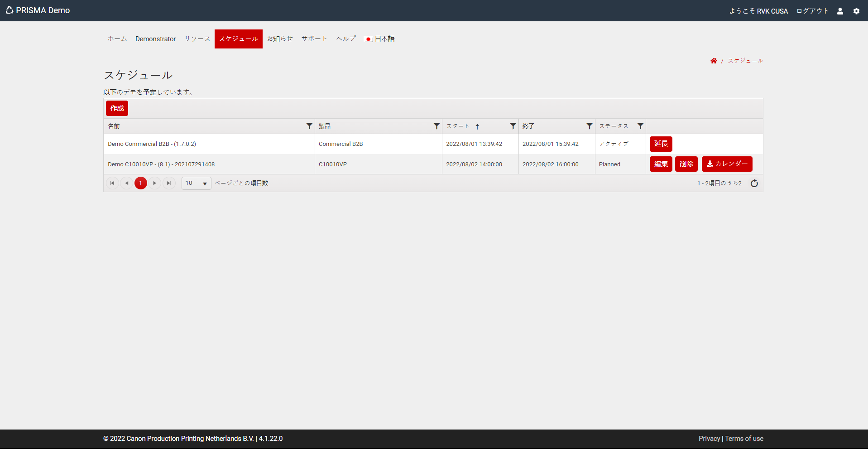Click the ログアウト link
The height and width of the screenshot is (449, 868).
click(x=812, y=11)
